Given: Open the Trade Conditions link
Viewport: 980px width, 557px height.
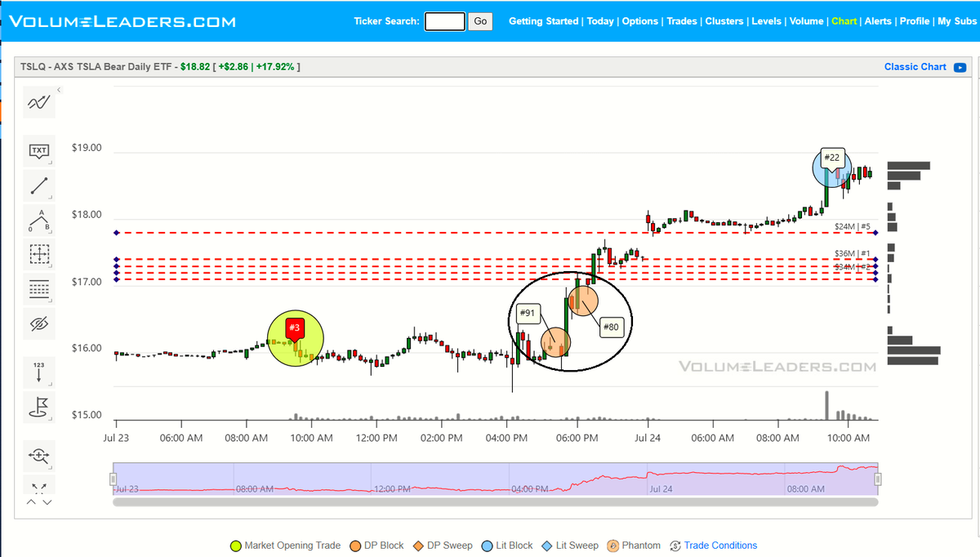Looking at the screenshot, I should tap(720, 546).
